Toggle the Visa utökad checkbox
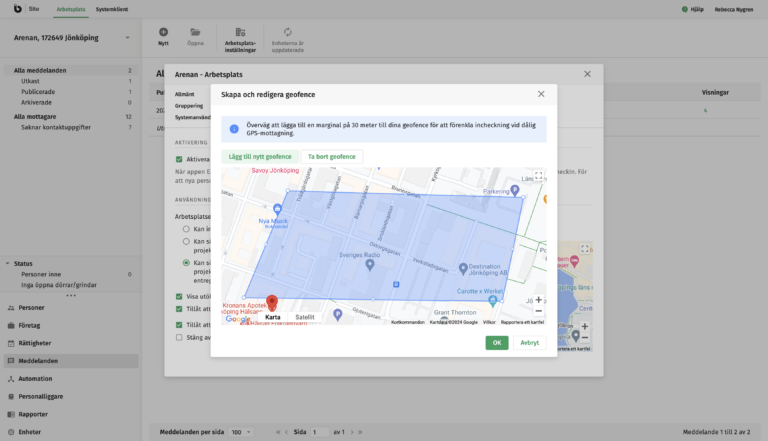The image size is (768, 441). click(x=179, y=297)
